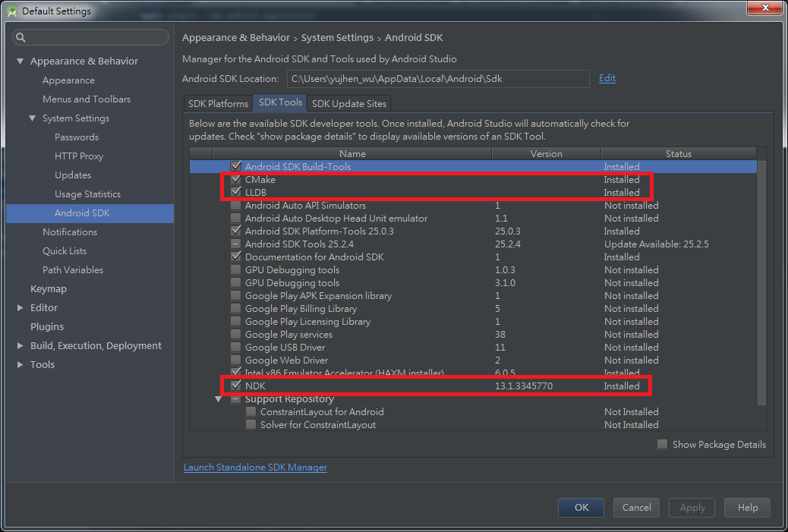The image size is (788, 532).
Task: Uncheck Documentation for Android SDK
Action: pos(235,257)
